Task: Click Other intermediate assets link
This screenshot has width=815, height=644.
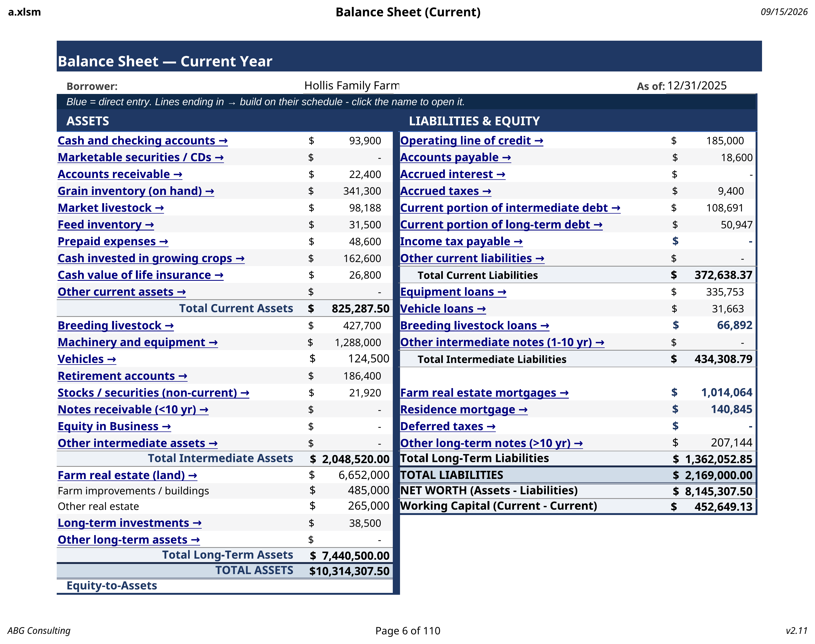Action: point(138,443)
